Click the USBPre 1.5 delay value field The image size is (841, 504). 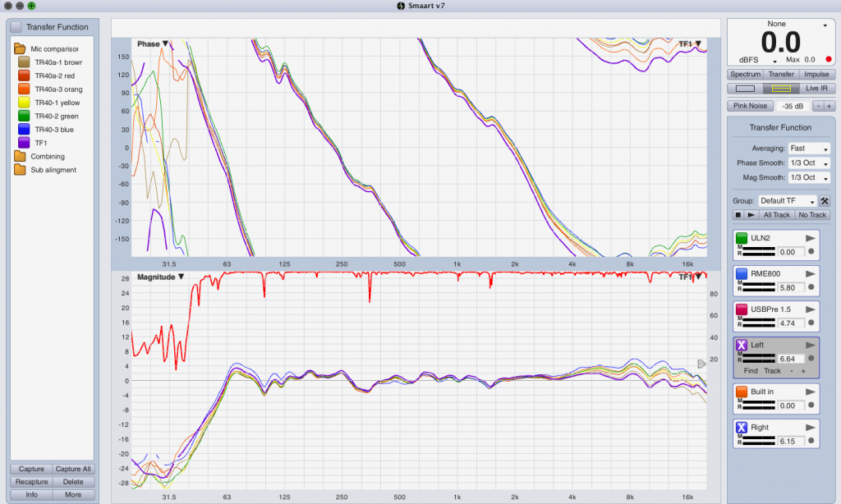(792, 323)
